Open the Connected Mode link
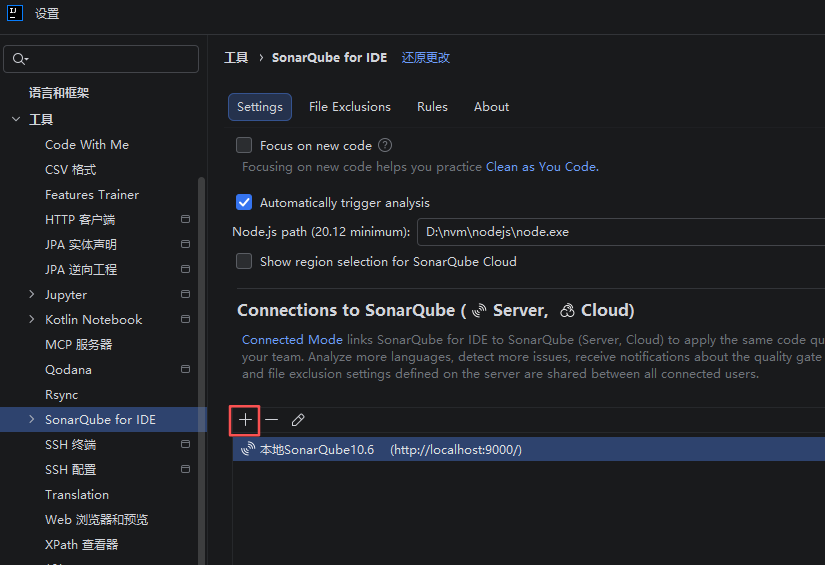825x565 pixels. 292,340
